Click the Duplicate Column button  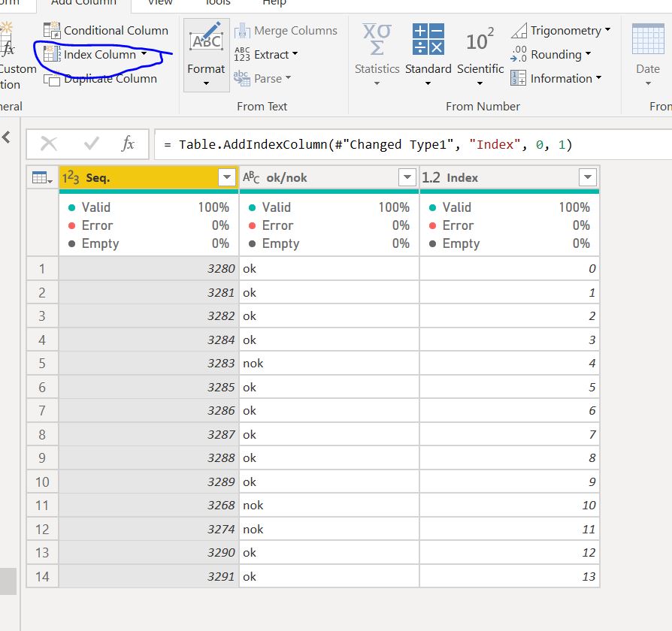[x=101, y=79]
